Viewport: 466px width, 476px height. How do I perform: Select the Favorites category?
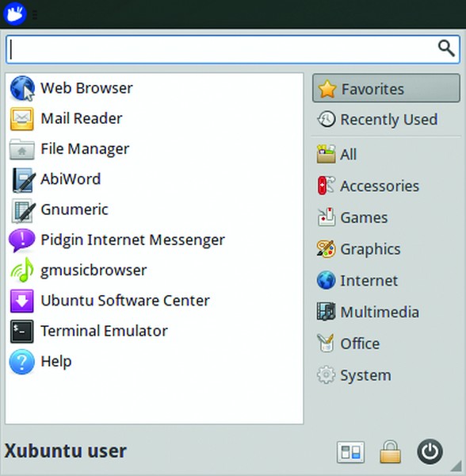click(x=386, y=88)
